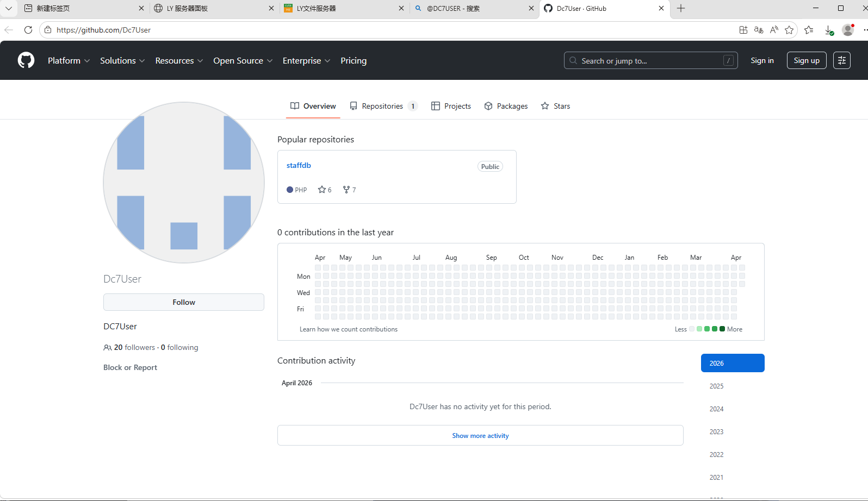Open the appearance settings icon button

pyautogui.click(x=841, y=60)
